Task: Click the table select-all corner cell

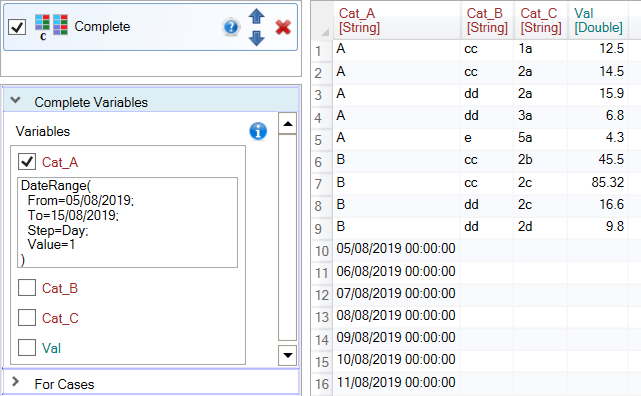Action: click(x=322, y=20)
